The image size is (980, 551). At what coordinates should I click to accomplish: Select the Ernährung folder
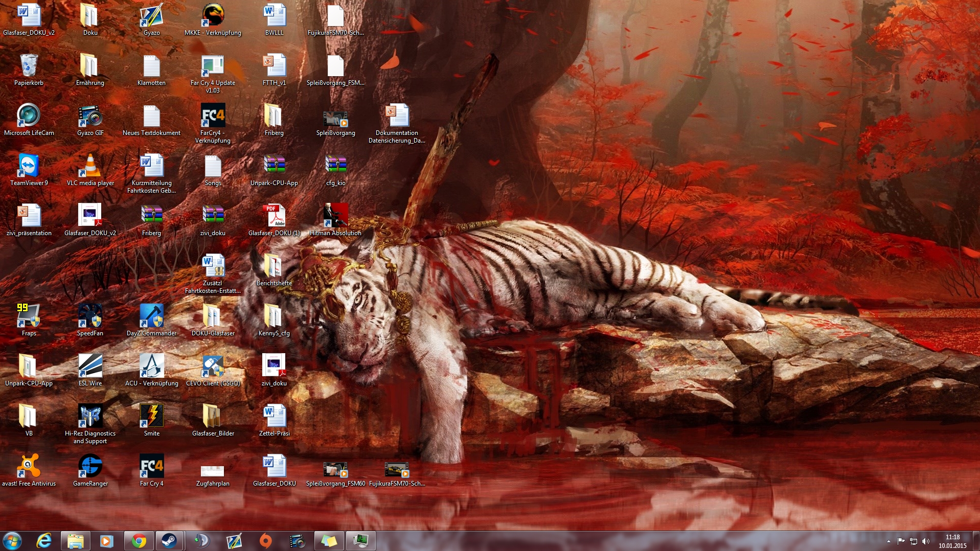(x=90, y=69)
